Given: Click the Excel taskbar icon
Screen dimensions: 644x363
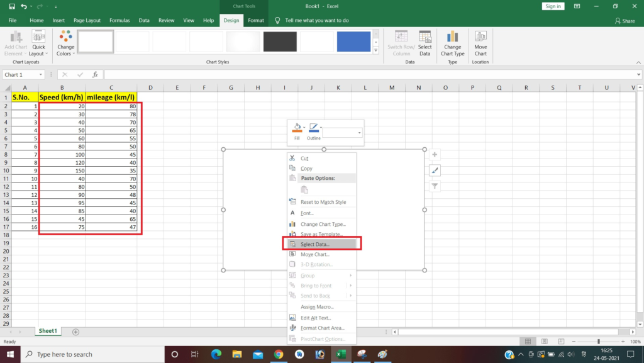Looking at the screenshot, I should [x=341, y=354].
